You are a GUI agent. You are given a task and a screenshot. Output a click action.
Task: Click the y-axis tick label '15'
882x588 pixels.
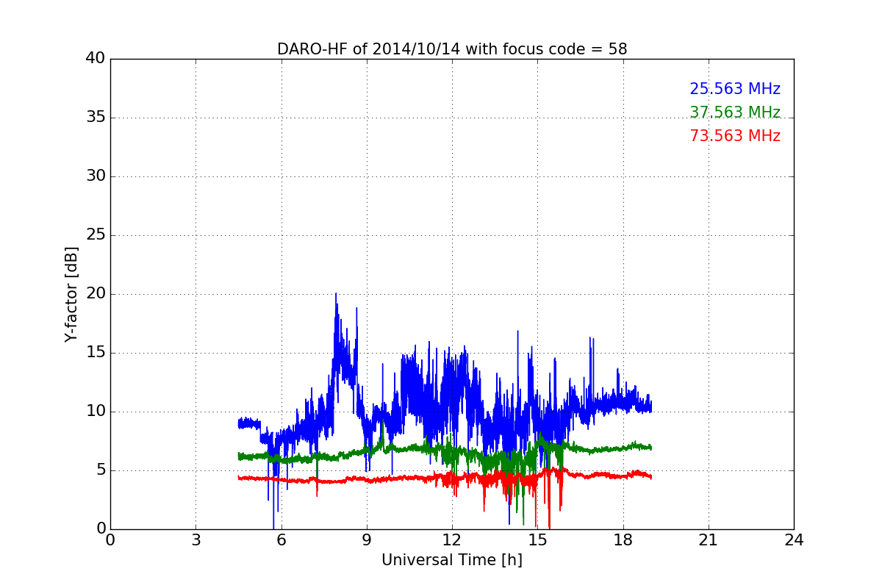coord(96,353)
